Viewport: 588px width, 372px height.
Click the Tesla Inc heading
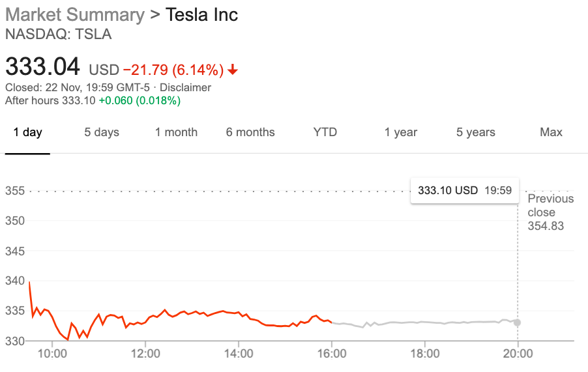pos(201,15)
